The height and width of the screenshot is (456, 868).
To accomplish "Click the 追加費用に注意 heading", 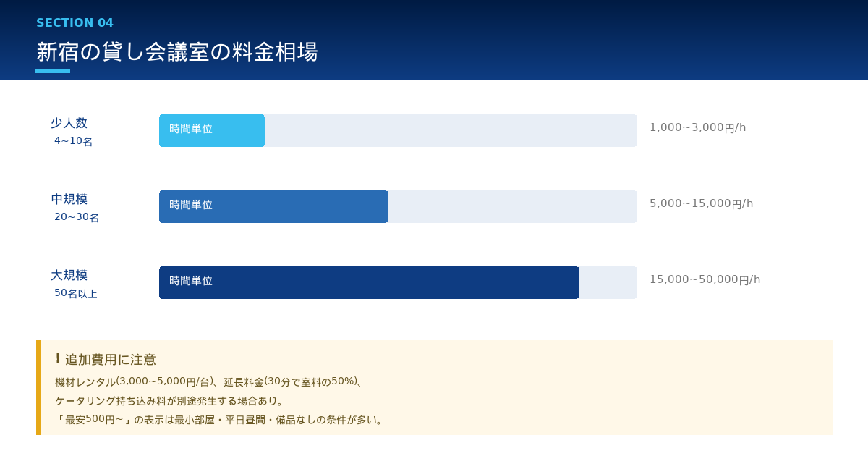I will pos(111,359).
